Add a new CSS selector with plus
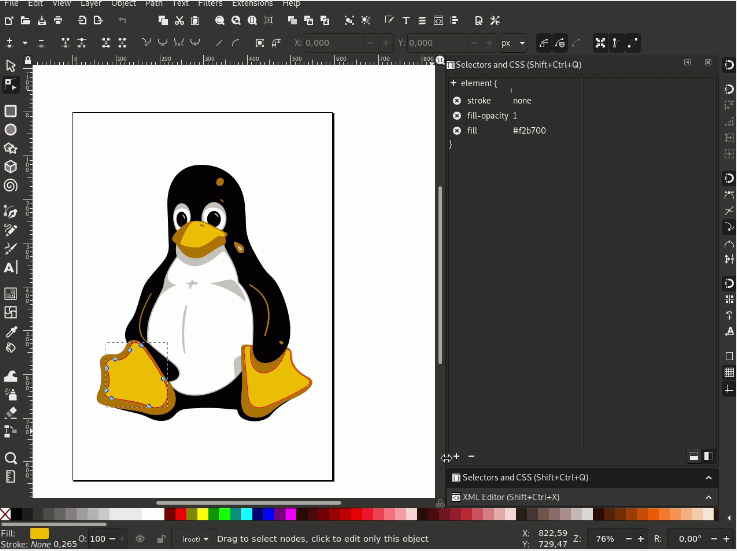Viewport: 737px width, 551px height. [456, 456]
